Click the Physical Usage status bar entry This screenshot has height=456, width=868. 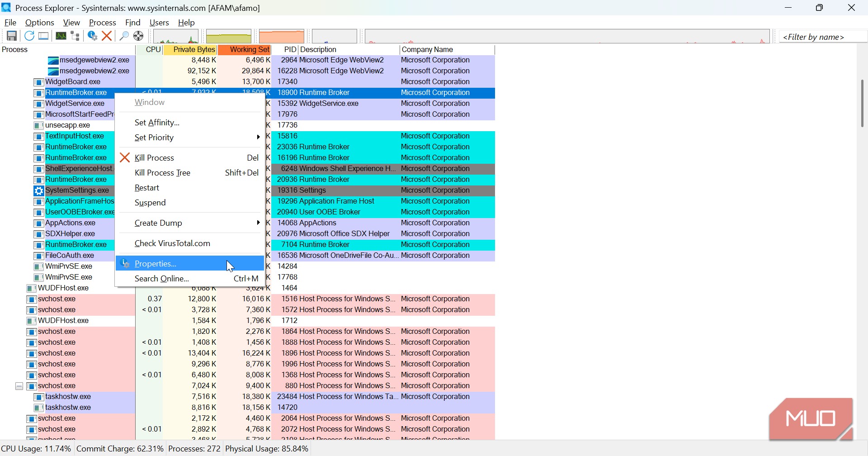(x=267, y=449)
